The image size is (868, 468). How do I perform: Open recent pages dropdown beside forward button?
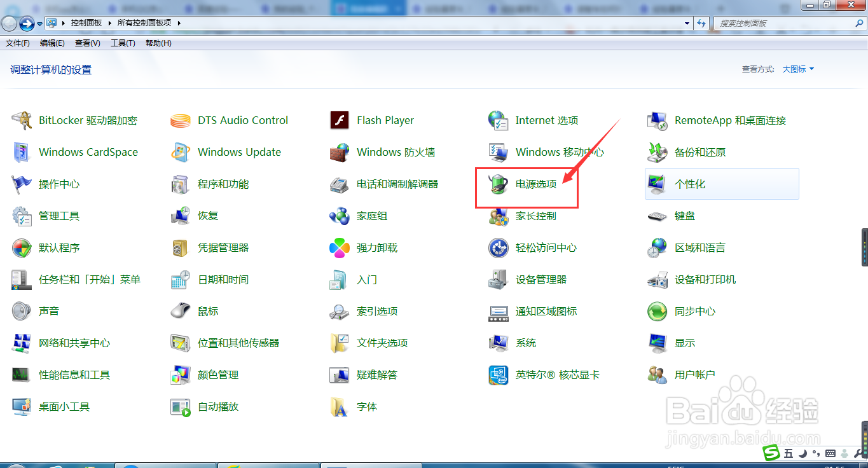point(40,24)
